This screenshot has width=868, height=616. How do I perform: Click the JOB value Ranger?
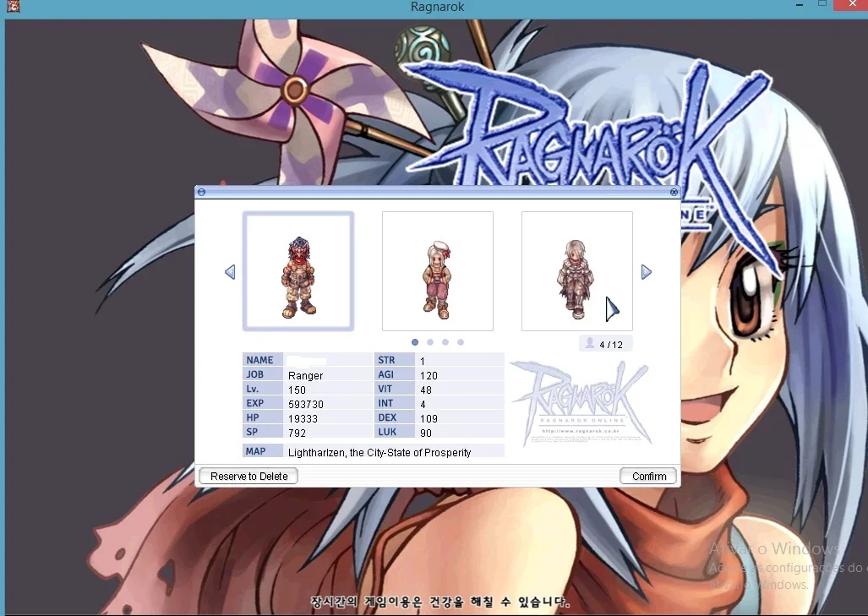[x=306, y=375]
